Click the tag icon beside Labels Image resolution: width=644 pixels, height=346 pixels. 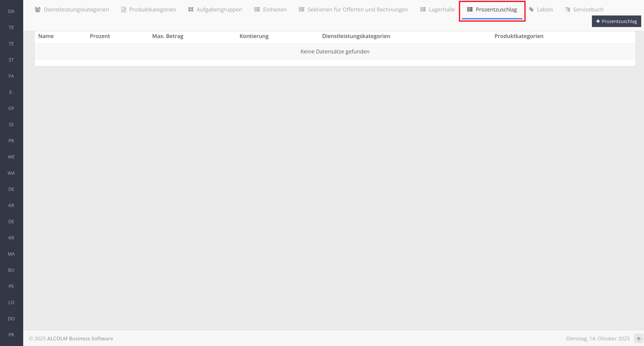[x=532, y=10]
